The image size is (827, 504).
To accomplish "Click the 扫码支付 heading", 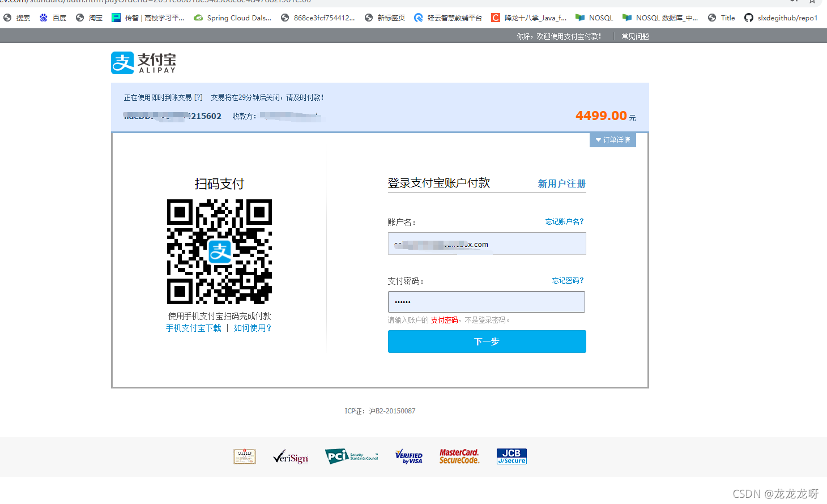I will (219, 183).
